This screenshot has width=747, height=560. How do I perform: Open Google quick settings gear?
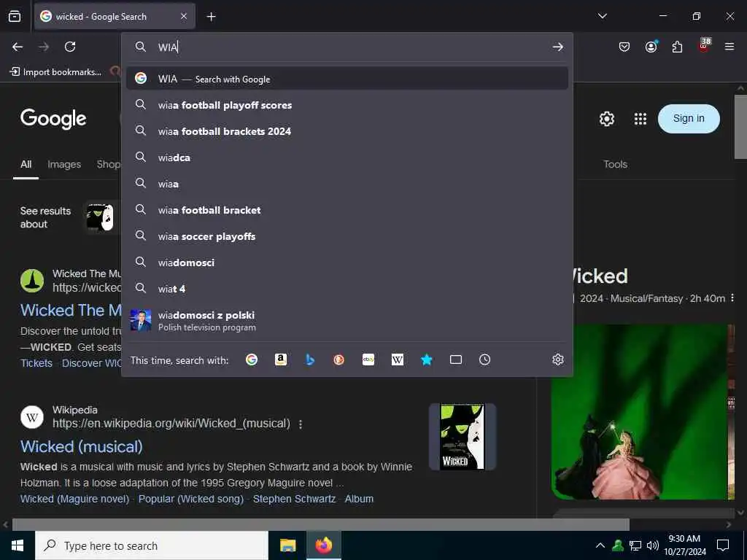[606, 119]
